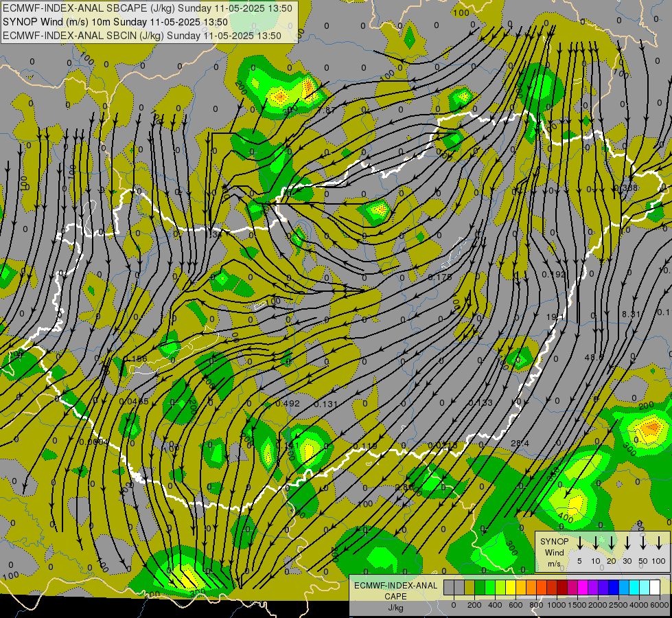Click the wind value 0.175 on map

pos(440,277)
